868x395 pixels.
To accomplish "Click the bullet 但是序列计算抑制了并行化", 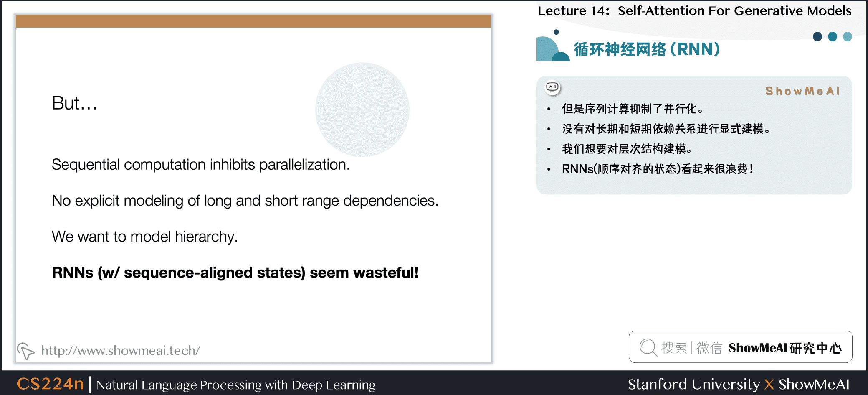I will point(633,109).
